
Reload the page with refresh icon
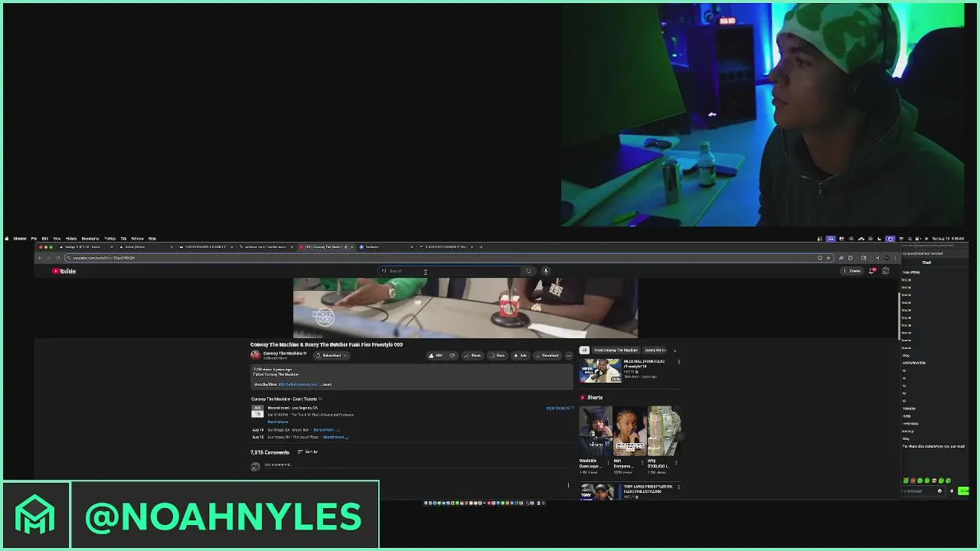coord(57,258)
